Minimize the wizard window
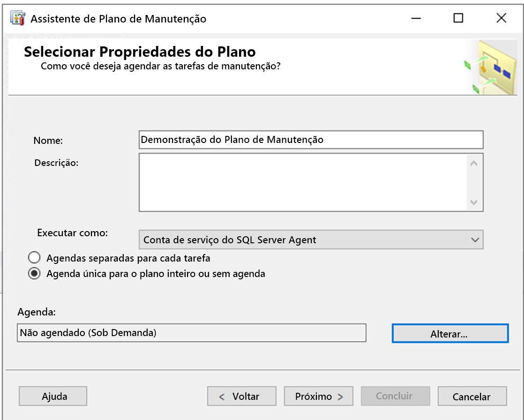This screenshot has height=420, width=524. [x=415, y=18]
